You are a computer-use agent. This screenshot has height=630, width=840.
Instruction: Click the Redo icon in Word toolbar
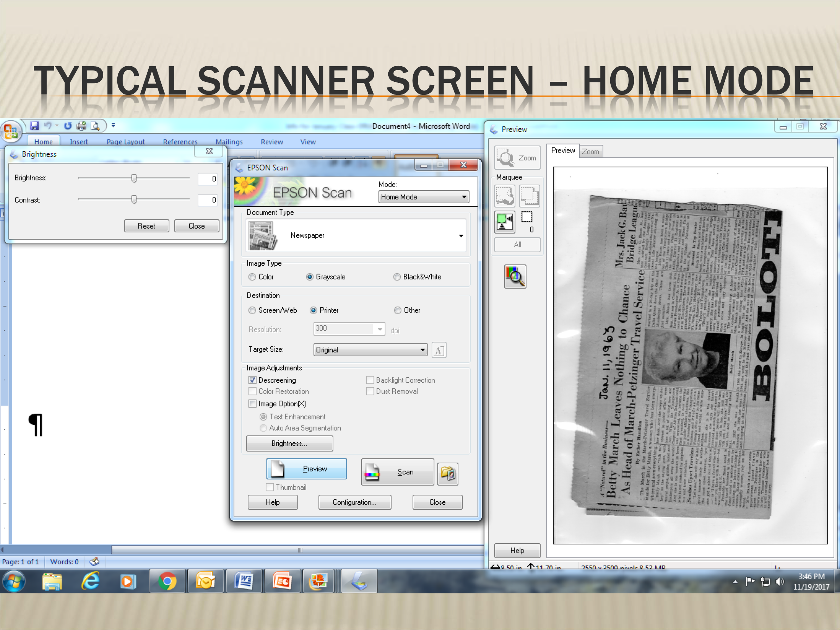[68, 126]
